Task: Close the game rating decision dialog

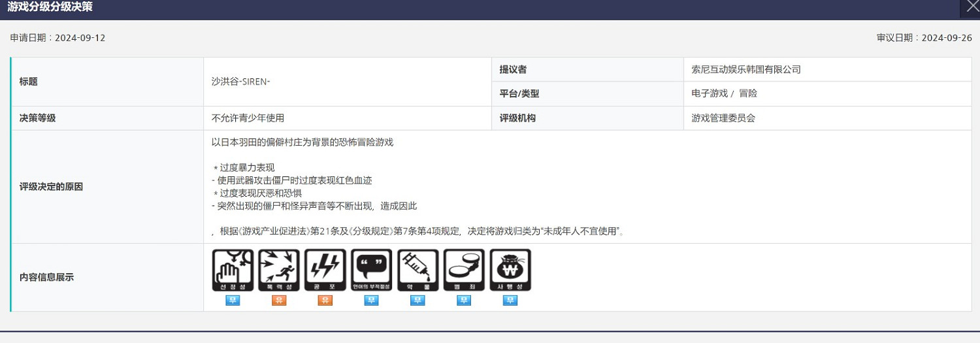Action: click(971, 7)
